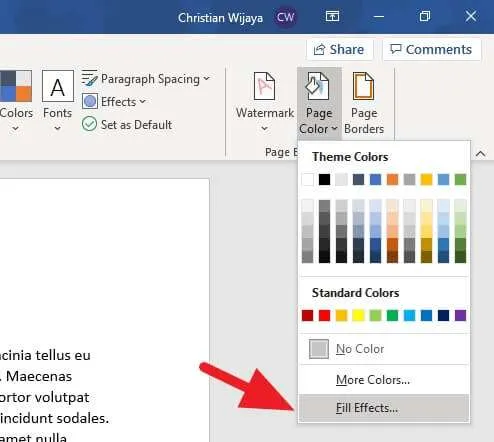Pick the black theme color swatch
The width and height of the screenshot is (494, 442).
tap(324, 179)
